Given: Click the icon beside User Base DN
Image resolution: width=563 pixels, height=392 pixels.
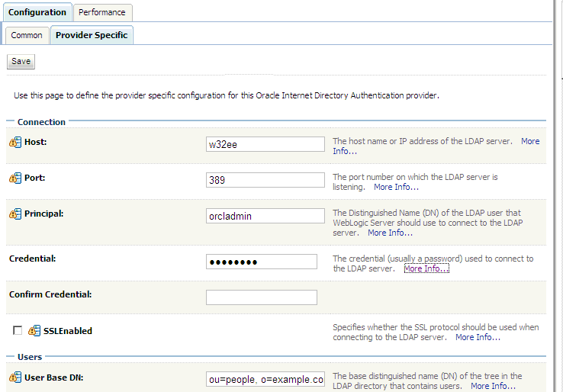Looking at the screenshot, I should (15, 377).
